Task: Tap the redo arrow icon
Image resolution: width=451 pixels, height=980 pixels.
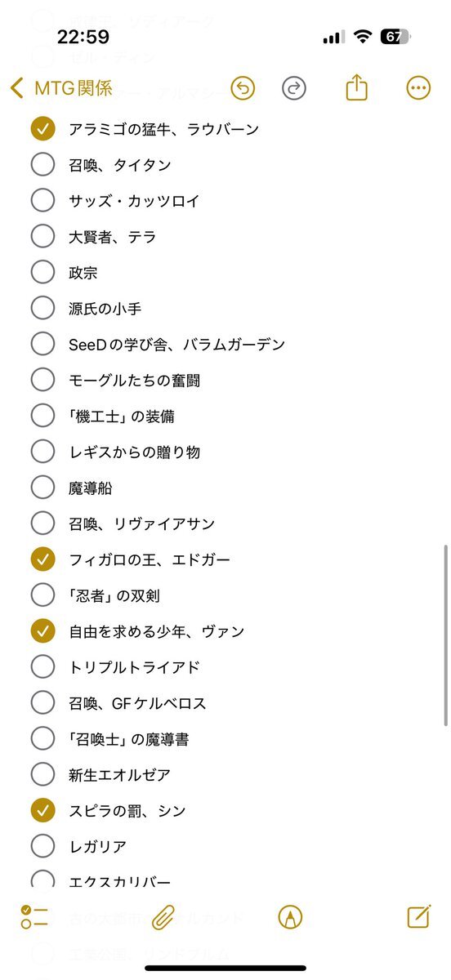Action: [294, 87]
